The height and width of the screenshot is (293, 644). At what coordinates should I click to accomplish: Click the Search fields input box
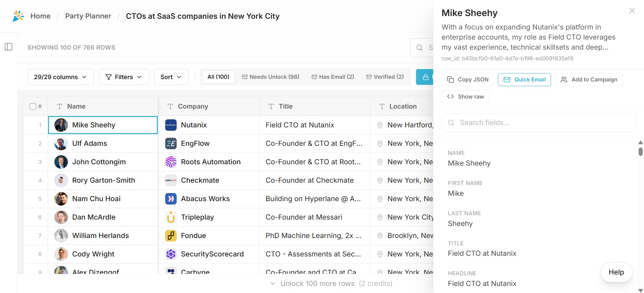tap(539, 123)
